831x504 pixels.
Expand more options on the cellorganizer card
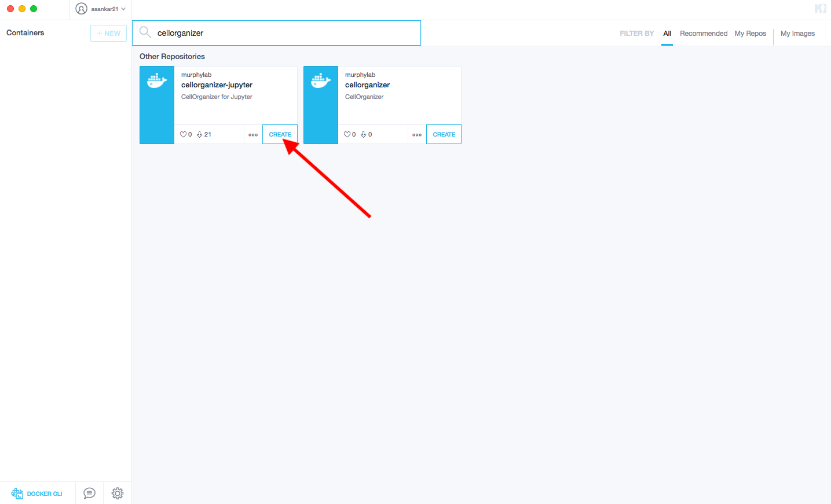(417, 135)
